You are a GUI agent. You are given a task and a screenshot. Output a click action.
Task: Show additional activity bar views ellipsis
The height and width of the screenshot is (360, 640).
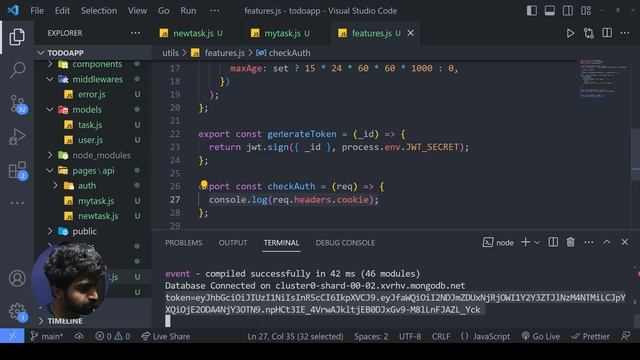(x=17, y=203)
